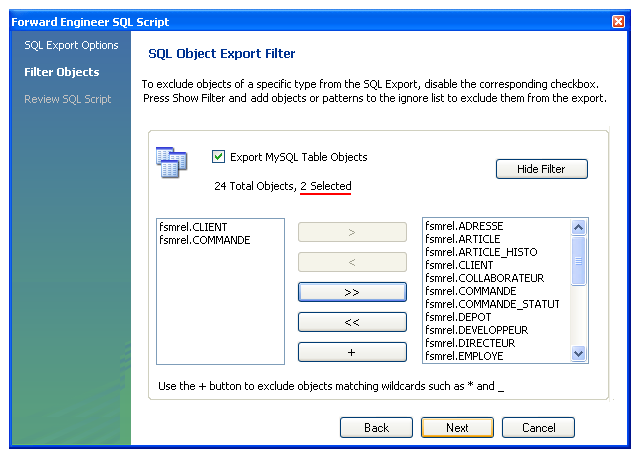
Task: Click the MySQL table objects icon
Action: 171,163
